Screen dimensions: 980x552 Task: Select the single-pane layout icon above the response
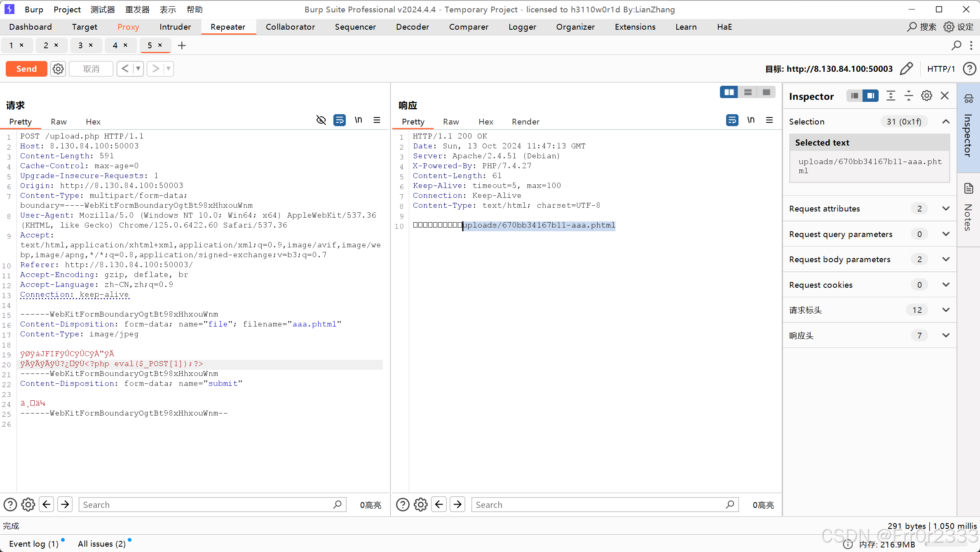[766, 92]
